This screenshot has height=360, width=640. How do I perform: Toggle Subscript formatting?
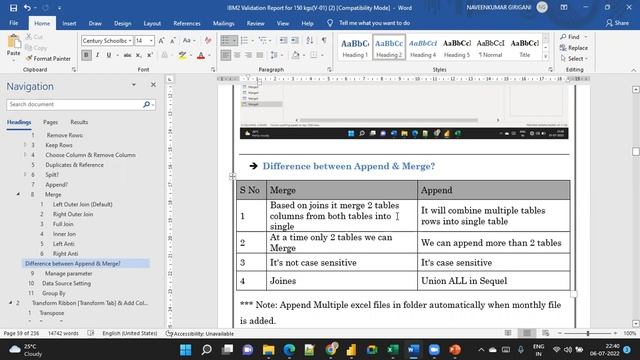tap(139, 55)
